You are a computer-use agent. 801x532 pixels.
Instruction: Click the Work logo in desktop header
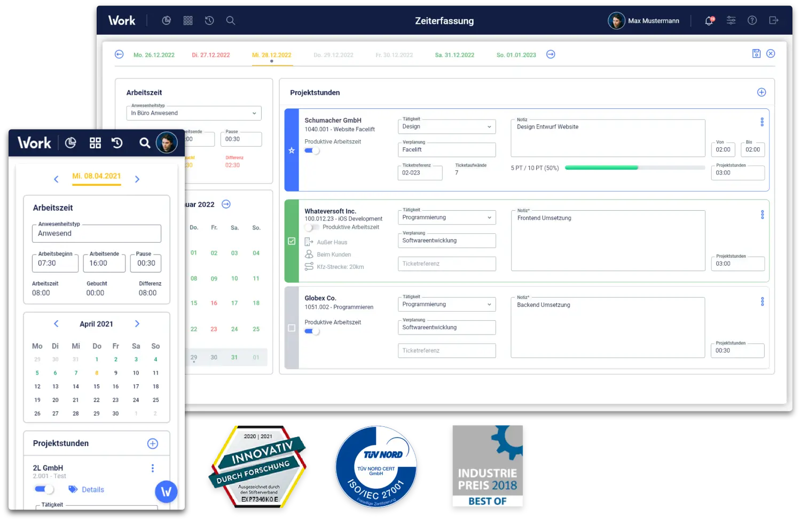click(x=122, y=20)
